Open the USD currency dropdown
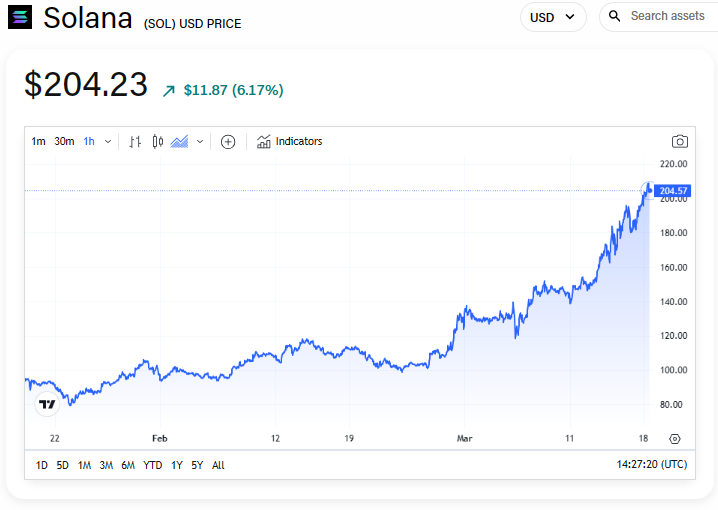The width and height of the screenshot is (718, 510). (553, 17)
